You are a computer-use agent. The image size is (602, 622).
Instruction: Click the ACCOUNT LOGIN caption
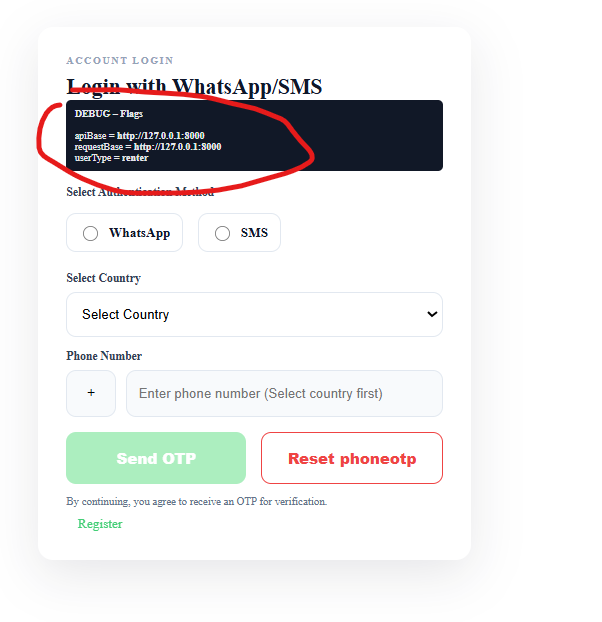click(x=119, y=61)
